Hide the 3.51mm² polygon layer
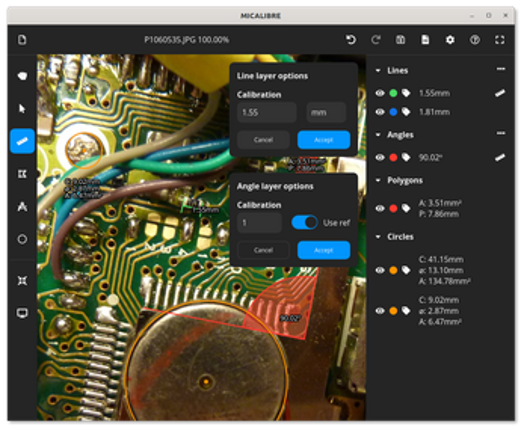Viewport: 524px width, 430px height. point(380,208)
